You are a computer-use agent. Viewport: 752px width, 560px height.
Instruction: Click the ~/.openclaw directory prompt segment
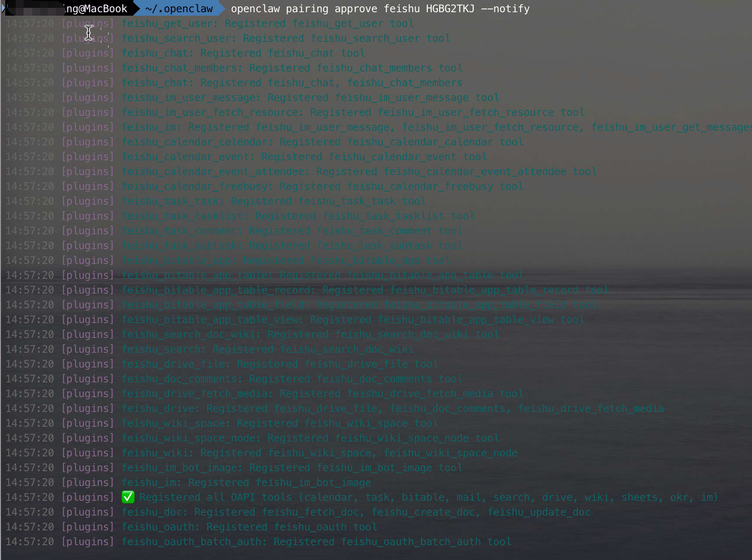pyautogui.click(x=179, y=9)
